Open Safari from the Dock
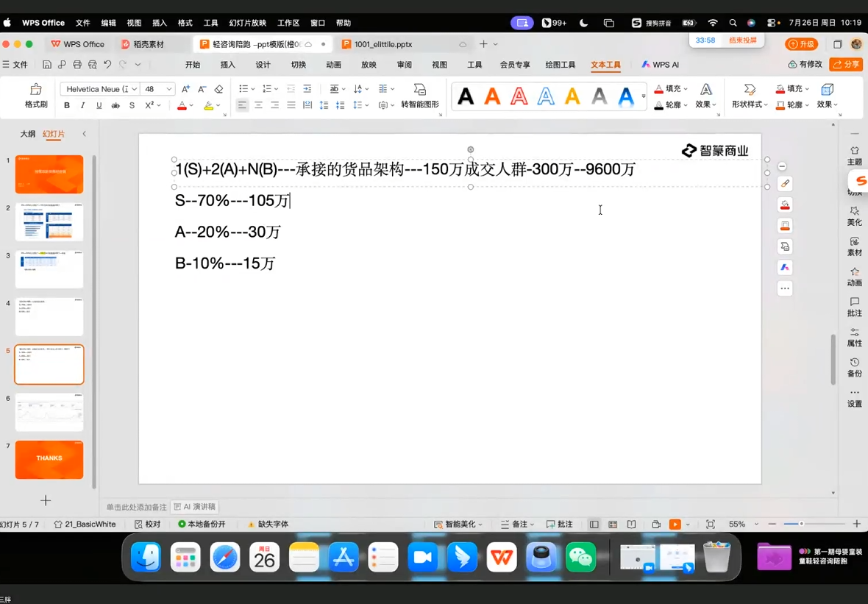The image size is (868, 604). 225,557
